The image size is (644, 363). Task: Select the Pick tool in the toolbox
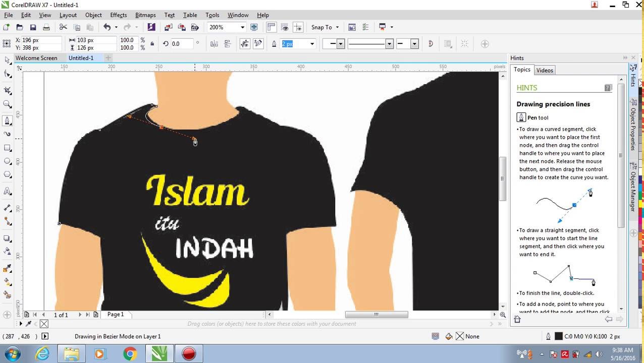(8, 60)
